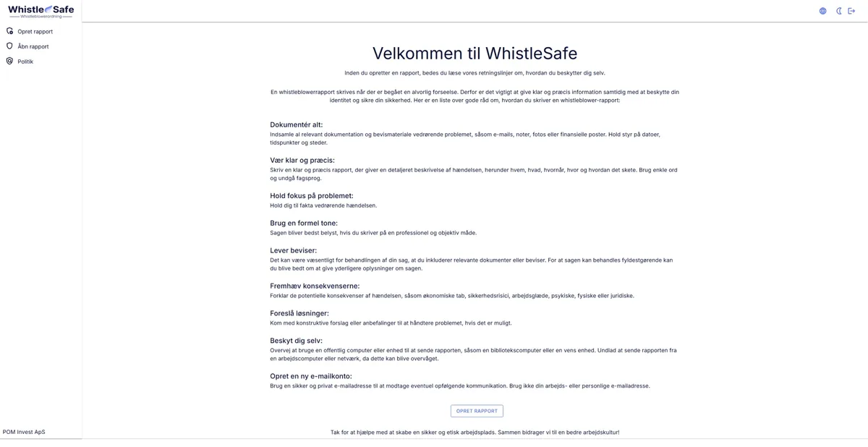Toggle dark mode with the moon icon
Viewport: 868px width, 447px height.
pyautogui.click(x=839, y=11)
